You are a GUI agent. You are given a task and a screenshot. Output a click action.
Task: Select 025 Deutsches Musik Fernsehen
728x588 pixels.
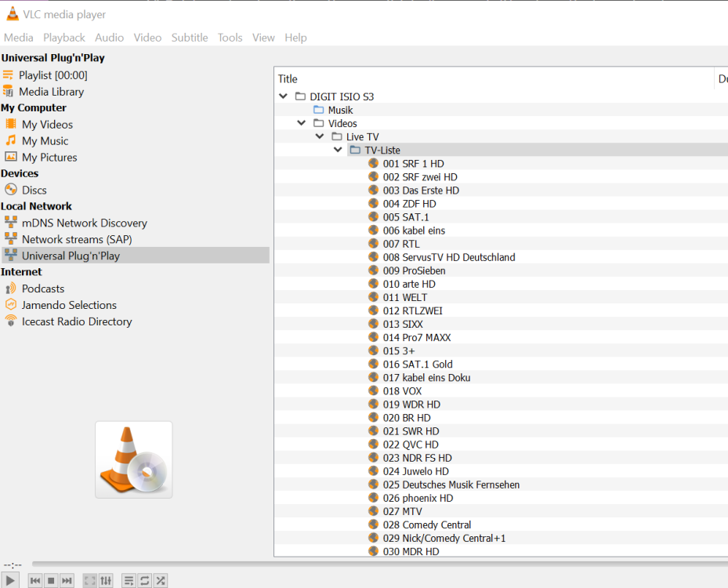[451, 485]
